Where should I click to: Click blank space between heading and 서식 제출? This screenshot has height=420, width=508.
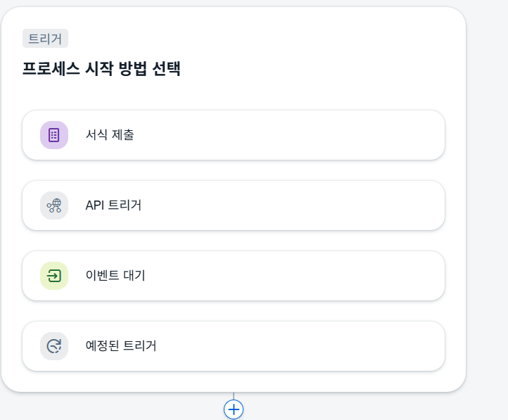234,94
